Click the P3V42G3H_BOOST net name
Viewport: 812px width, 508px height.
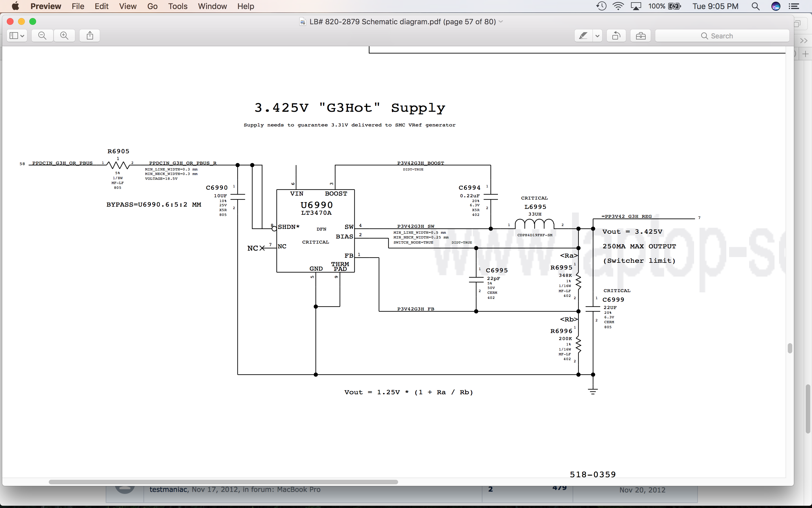420,163
